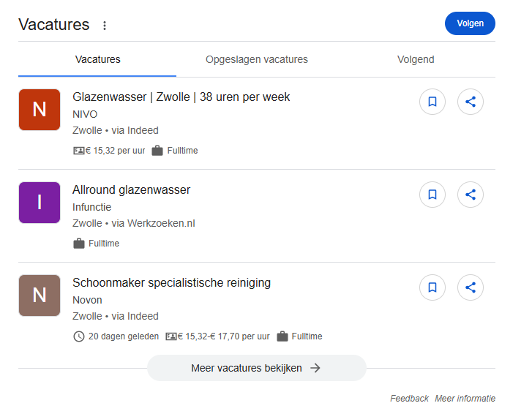Share the Schoonmaker specialistische reiniging job

tap(471, 287)
